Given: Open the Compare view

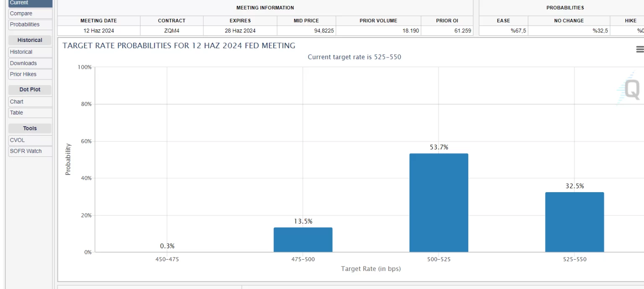Looking at the screenshot, I should point(30,13).
